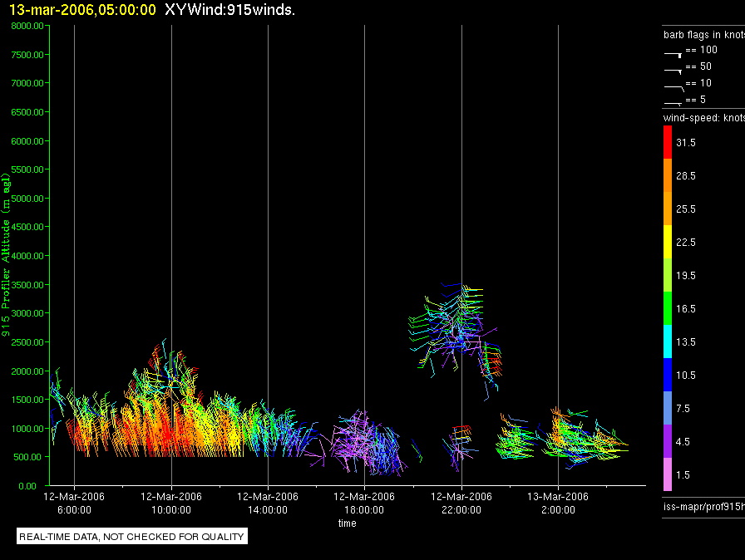The height and width of the screenshot is (560, 745).
Task: Click the 31.5 wind-speed legend value
Action: pos(686,142)
